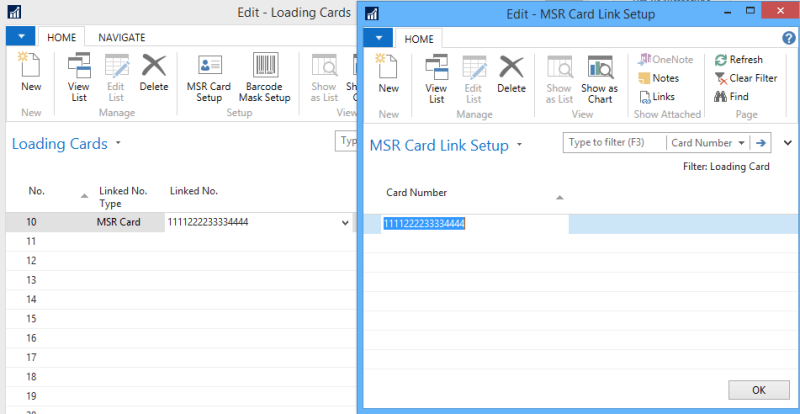The width and height of the screenshot is (800, 414).
Task: Click Edit List in the MSR Card Link Setup window
Action: click(x=474, y=79)
